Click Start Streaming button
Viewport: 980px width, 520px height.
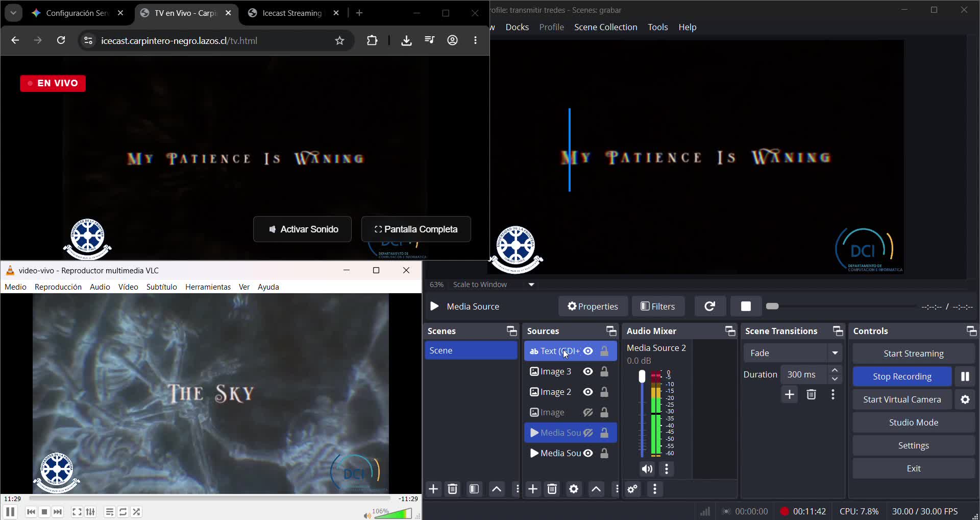(x=913, y=353)
